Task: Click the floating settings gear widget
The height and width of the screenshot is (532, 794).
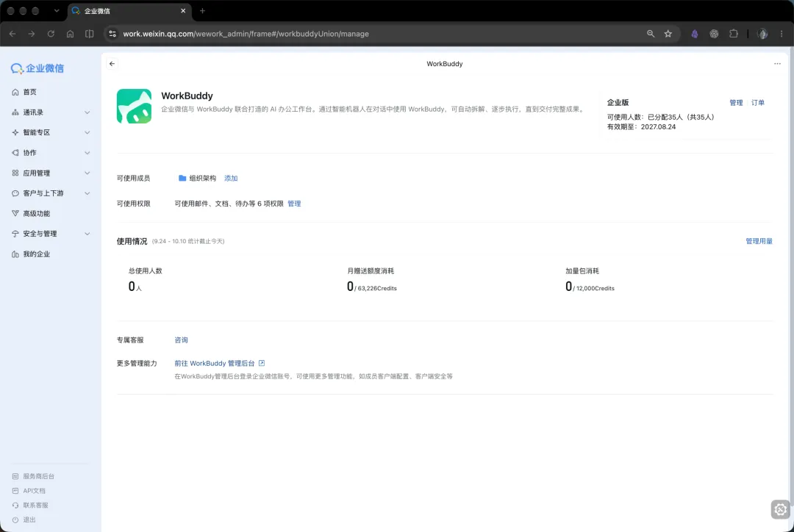Action: pyautogui.click(x=780, y=509)
